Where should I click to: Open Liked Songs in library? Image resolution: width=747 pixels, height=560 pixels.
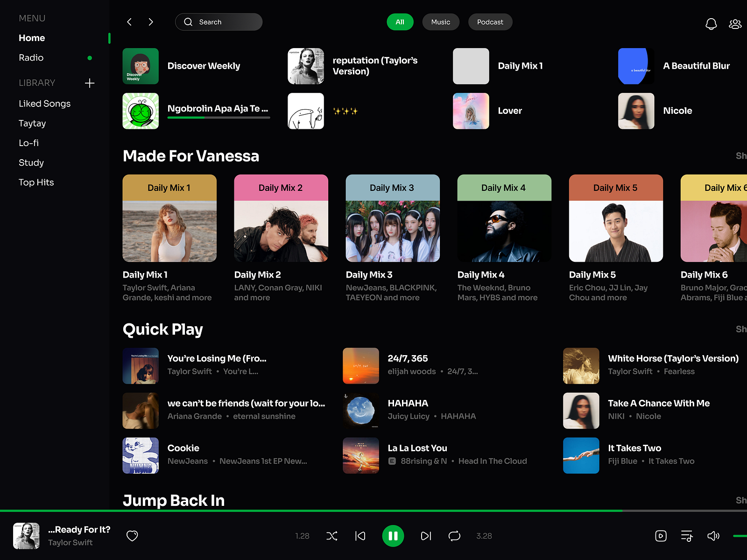click(44, 104)
